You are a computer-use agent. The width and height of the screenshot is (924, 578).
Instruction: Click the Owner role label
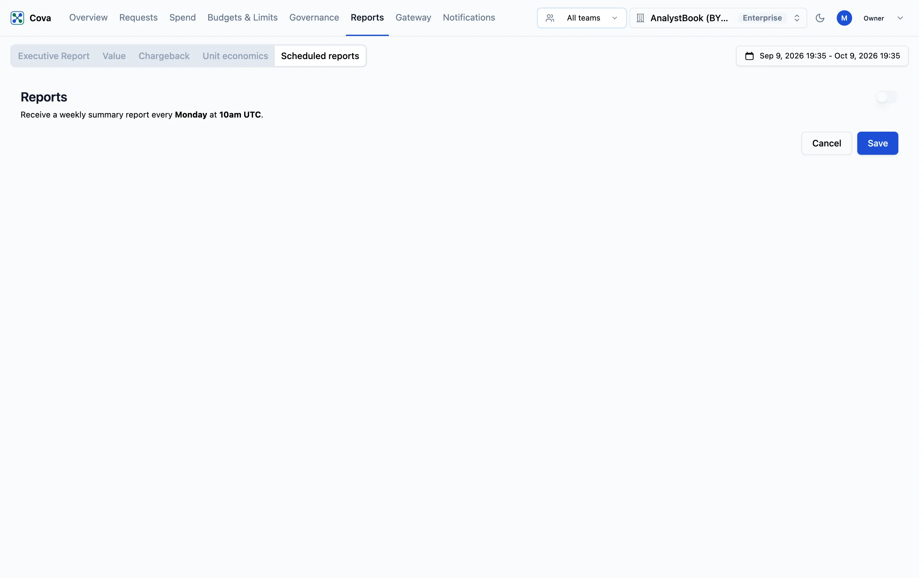click(x=874, y=18)
